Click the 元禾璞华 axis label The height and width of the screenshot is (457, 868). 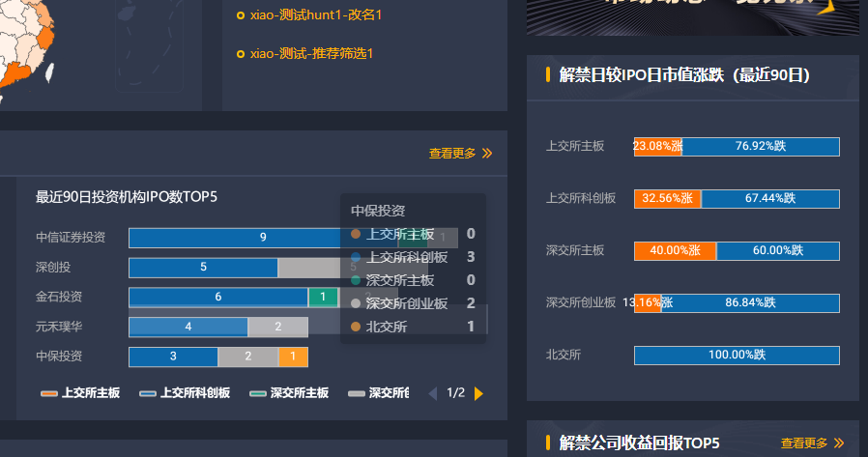[59, 327]
